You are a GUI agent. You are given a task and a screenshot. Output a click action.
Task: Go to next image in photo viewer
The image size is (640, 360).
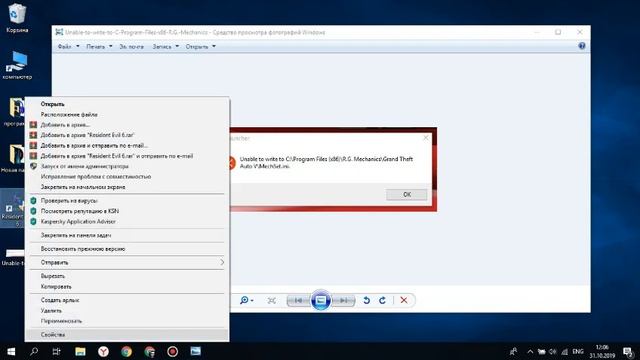tap(344, 301)
